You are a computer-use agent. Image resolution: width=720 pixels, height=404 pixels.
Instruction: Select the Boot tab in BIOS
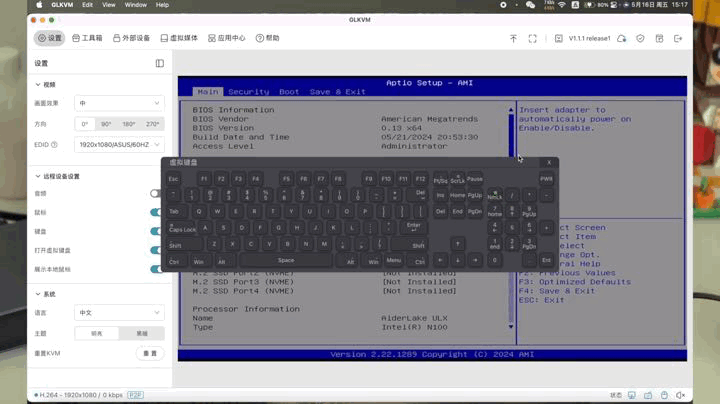(289, 92)
